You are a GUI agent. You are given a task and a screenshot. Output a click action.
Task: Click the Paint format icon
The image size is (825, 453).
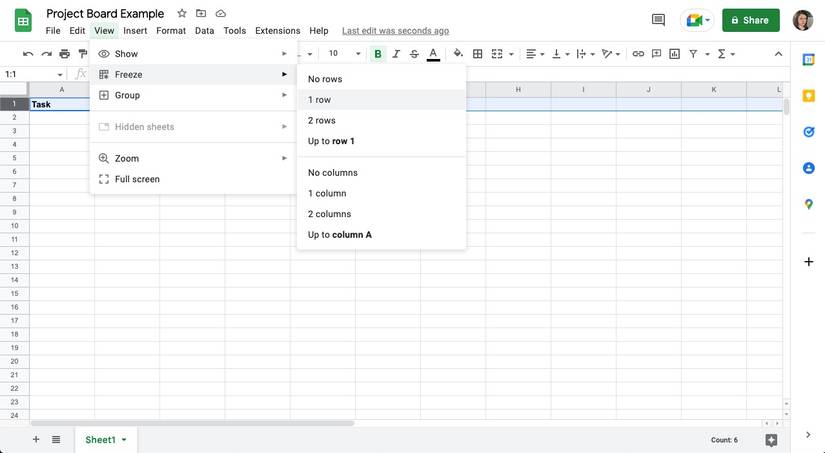click(x=83, y=54)
